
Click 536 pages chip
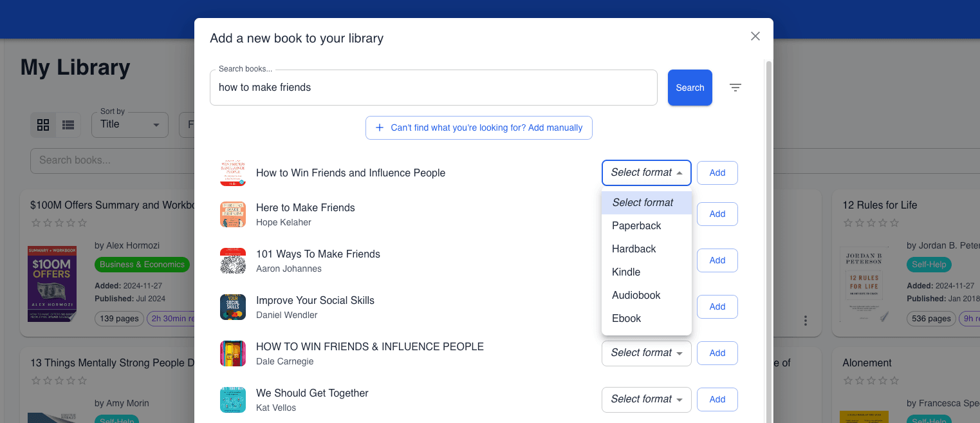click(931, 319)
